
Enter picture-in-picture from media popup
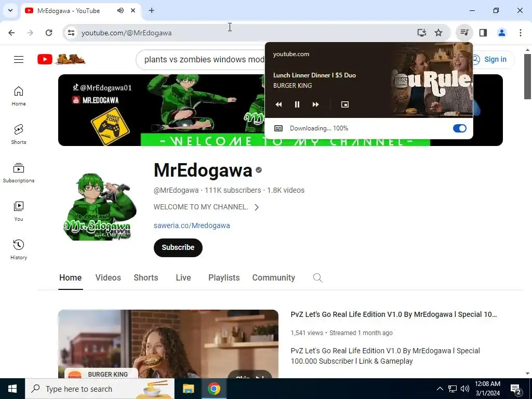[x=345, y=104]
